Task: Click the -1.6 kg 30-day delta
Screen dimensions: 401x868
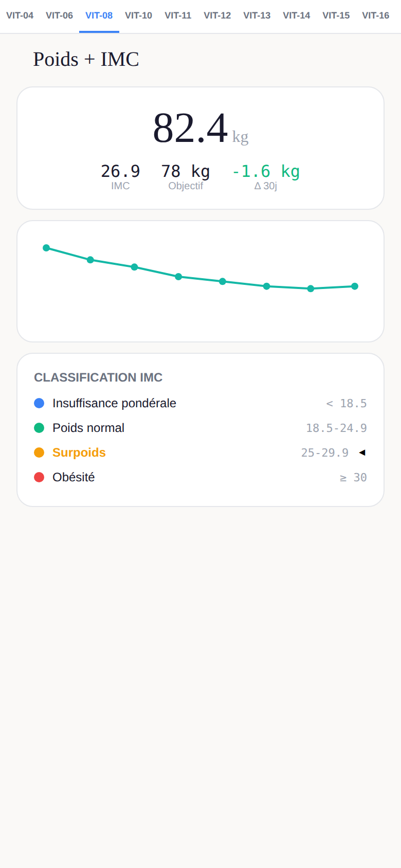Action: click(x=266, y=171)
